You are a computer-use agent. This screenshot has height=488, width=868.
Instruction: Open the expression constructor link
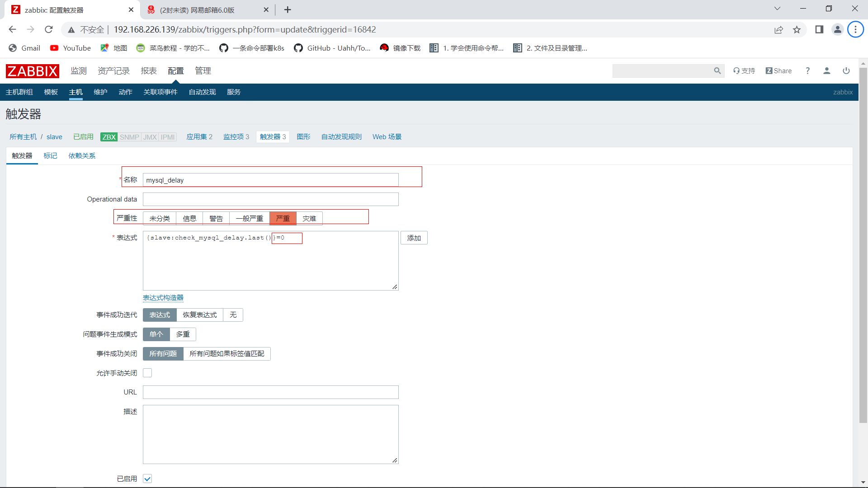coord(163,298)
